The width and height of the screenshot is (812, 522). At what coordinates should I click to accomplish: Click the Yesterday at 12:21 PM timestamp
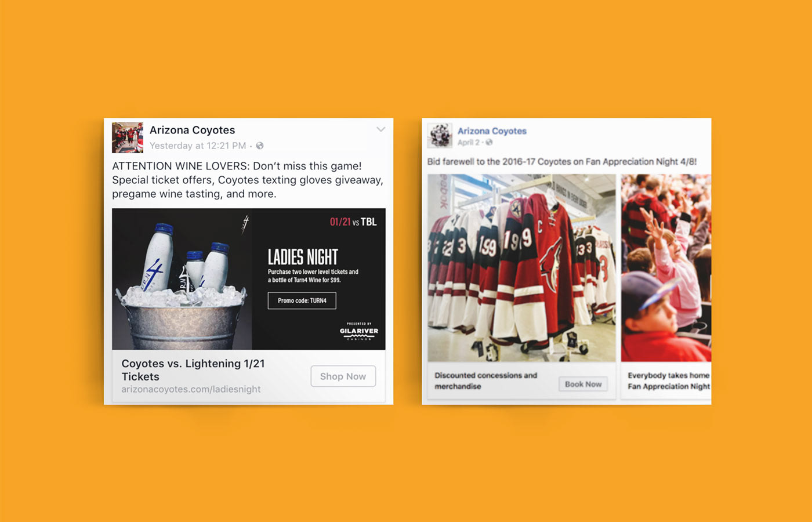[198, 146]
